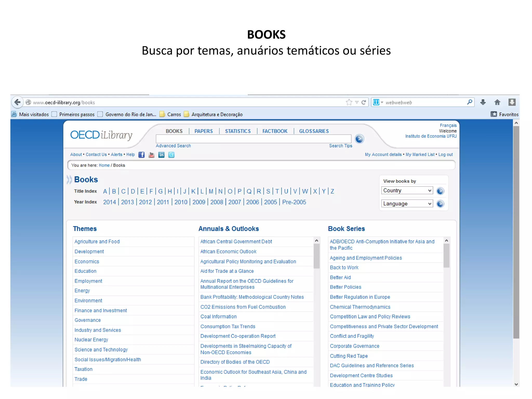This screenshot has width=532, height=399.
Task: Open the Alerts link
Action: click(x=116, y=155)
